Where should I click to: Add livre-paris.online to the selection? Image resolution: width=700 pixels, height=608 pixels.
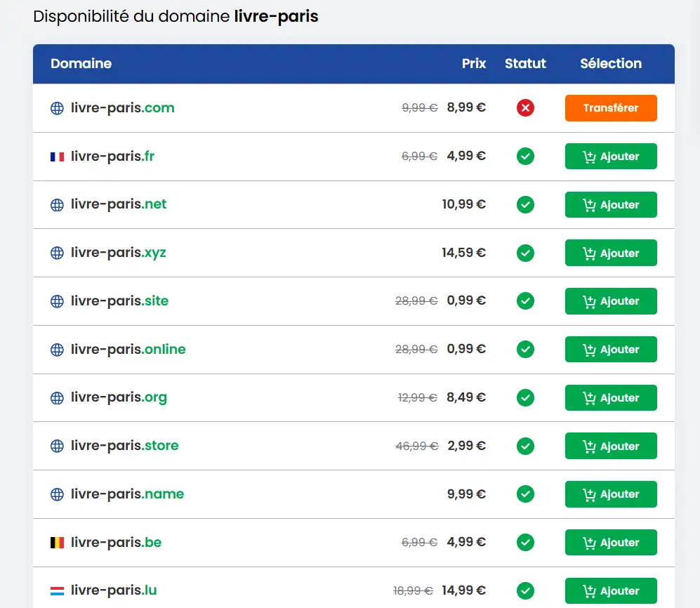point(611,349)
